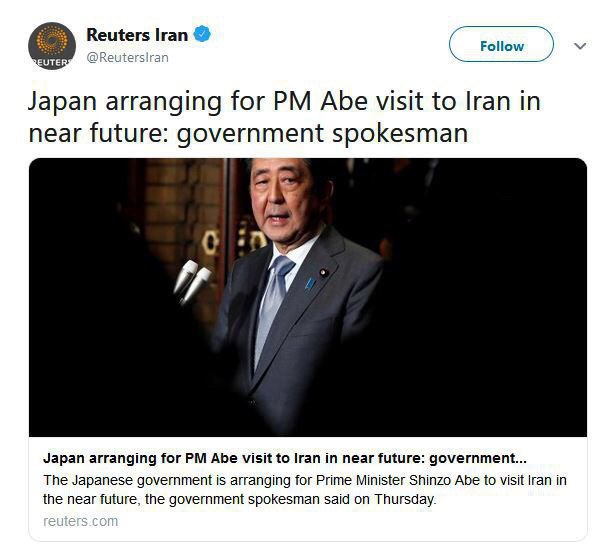Click the word 'Thursday' in the card summary
Image resolution: width=615 pixels, height=551 pixels.
(x=404, y=500)
